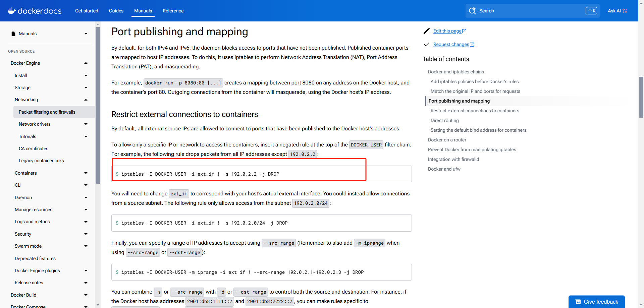Image resolution: width=644 pixels, height=308 pixels.
Task: Open the Request changes link
Action: (451, 44)
